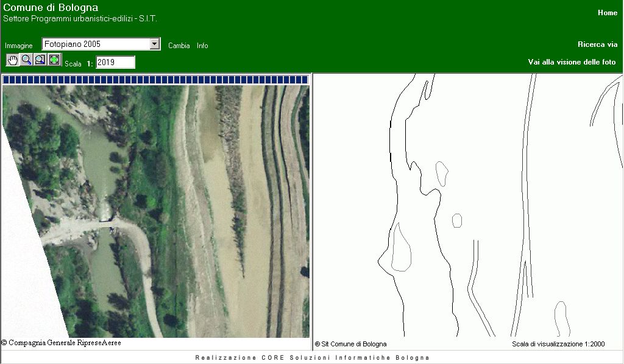Go to the Home page

tap(607, 13)
